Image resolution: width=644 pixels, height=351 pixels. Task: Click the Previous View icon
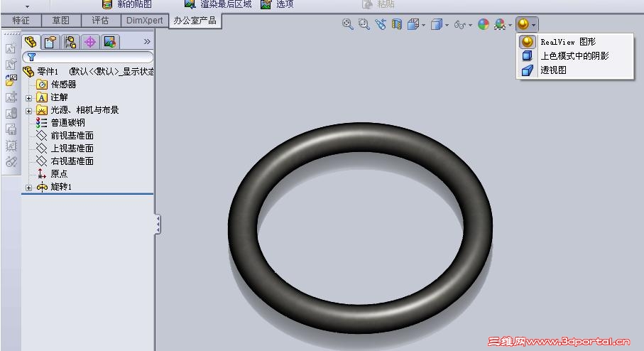click(381, 24)
